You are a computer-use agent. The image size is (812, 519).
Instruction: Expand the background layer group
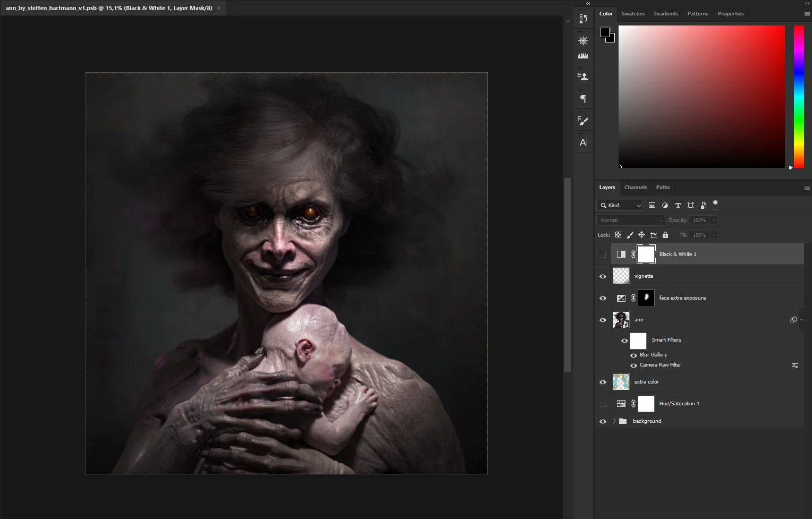pyautogui.click(x=614, y=421)
